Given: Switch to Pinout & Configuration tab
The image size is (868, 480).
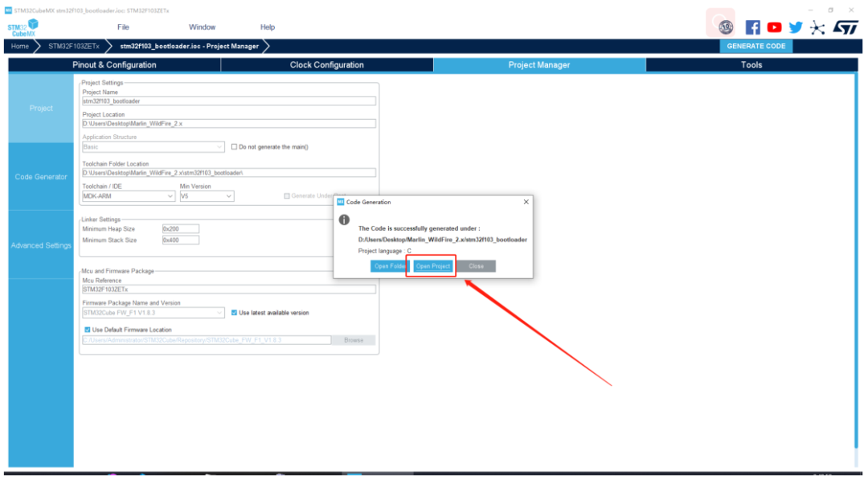Looking at the screenshot, I should coord(115,65).
